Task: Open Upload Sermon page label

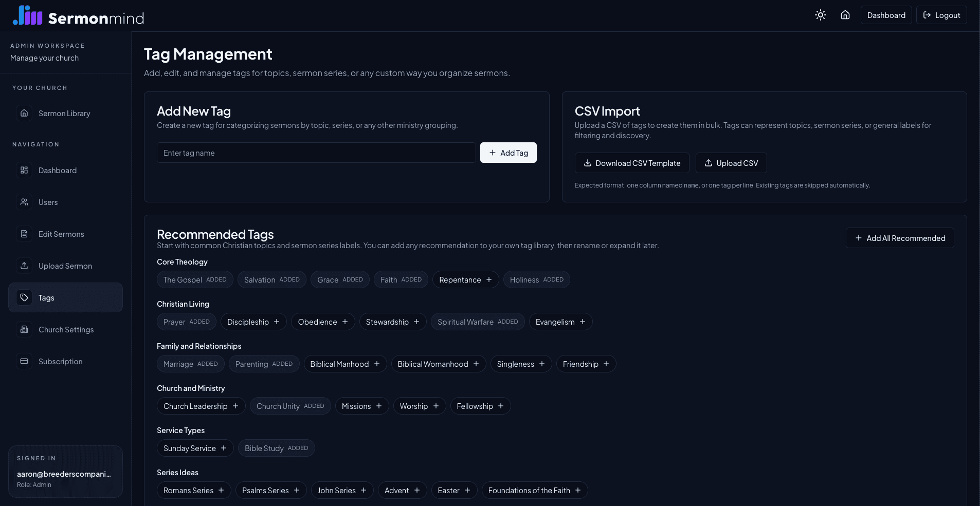Action: click(x=65, y=266)
